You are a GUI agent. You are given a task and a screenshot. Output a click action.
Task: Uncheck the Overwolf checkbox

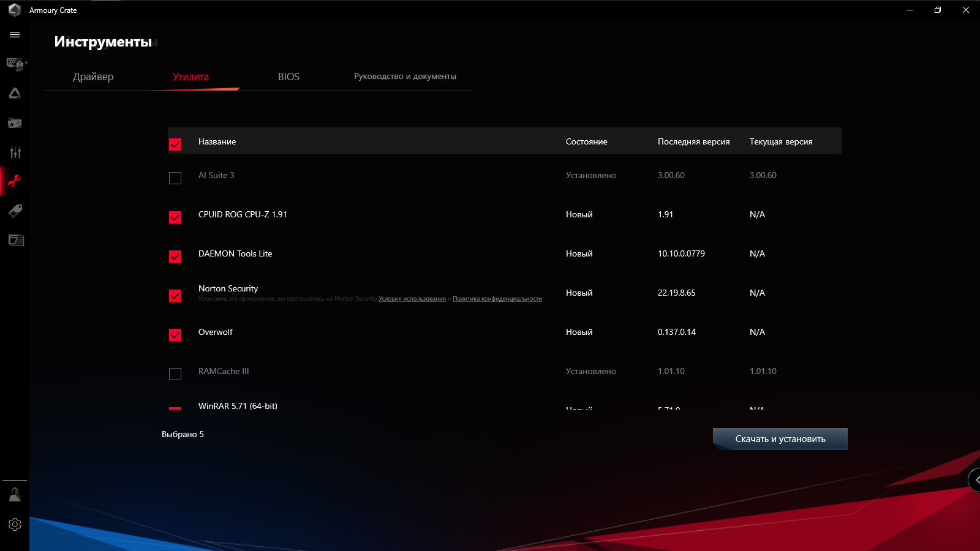[175, 335]
